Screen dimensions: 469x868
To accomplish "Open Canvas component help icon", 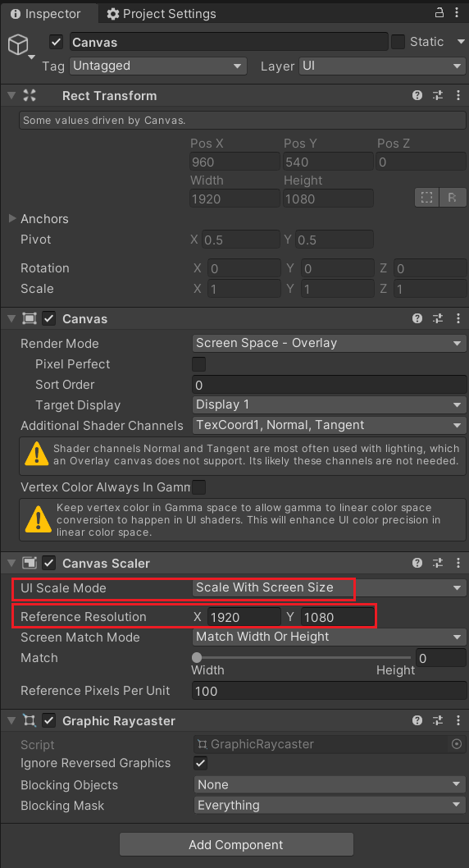I will tap(417, 318).
